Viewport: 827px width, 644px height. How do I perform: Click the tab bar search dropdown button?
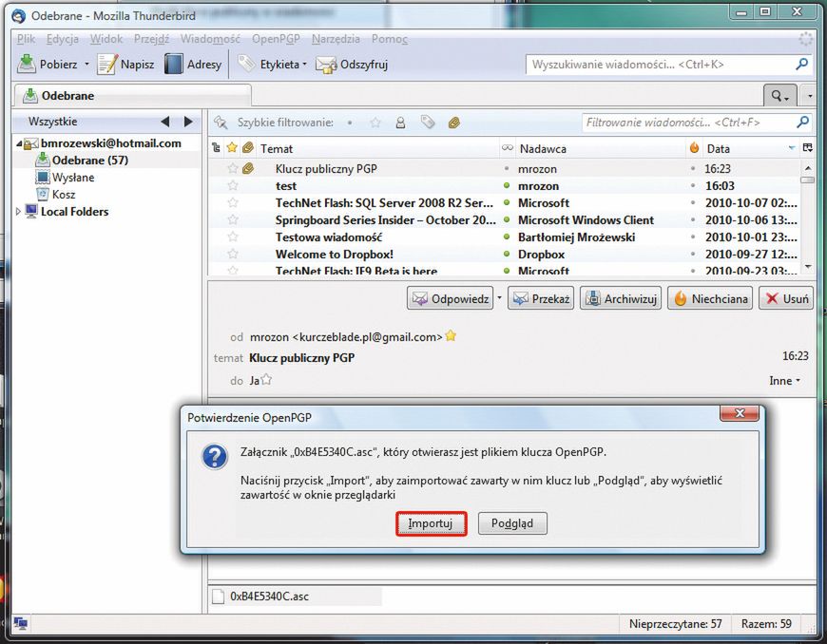[x=780, y=96]
